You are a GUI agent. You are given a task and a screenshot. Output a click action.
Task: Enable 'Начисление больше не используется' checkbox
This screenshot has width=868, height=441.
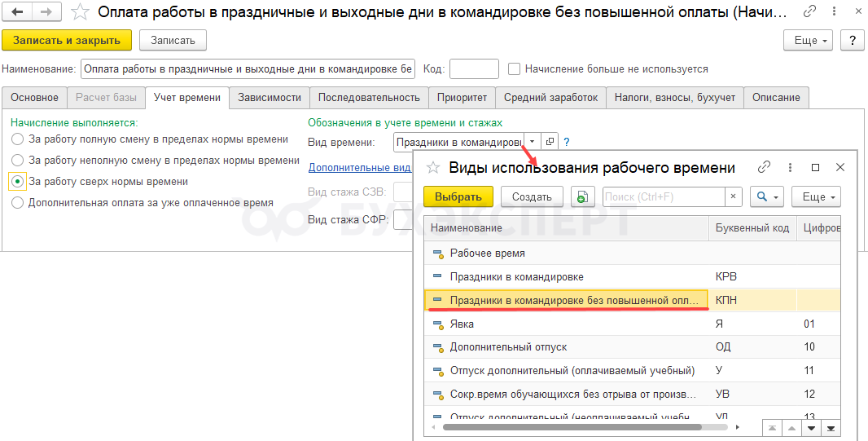(514, 69)
